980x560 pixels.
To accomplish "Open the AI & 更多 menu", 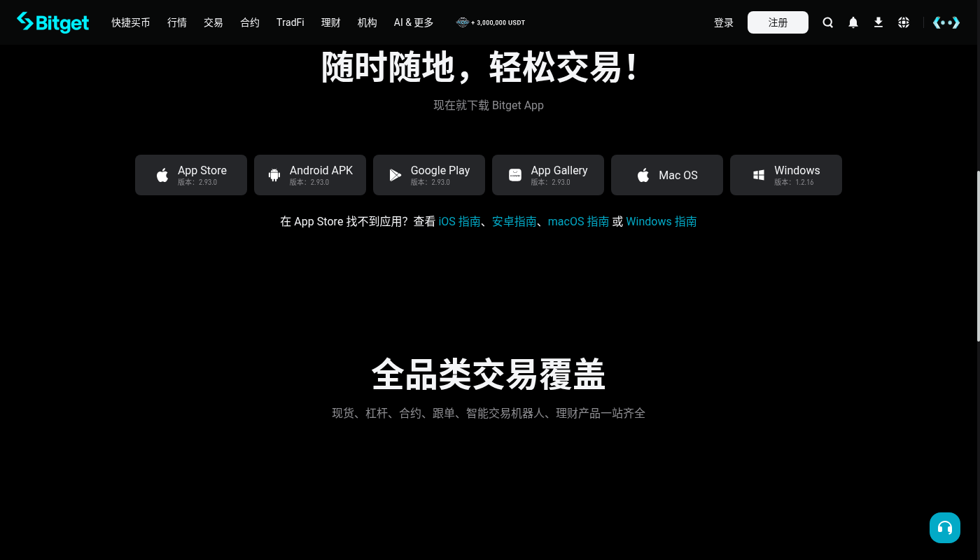I will pos(414,22).
